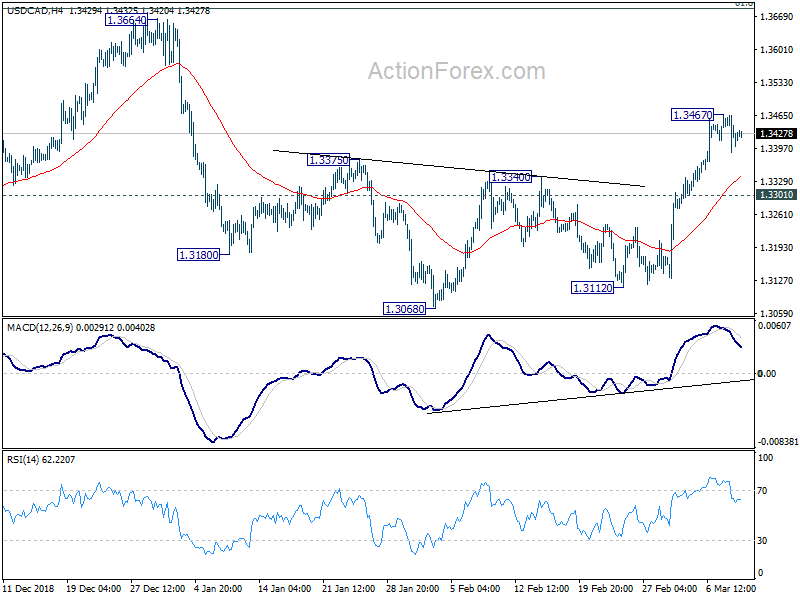This screenshot has height=600, width=800.
Task: Click the 1.31800 low price label
Action: [x=198, y=255]
